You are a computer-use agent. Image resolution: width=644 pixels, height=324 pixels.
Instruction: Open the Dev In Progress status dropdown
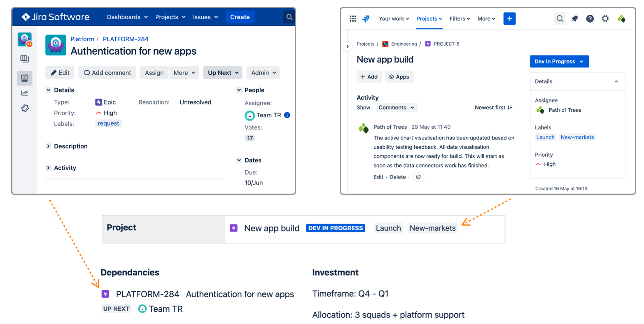click(559, 61)
